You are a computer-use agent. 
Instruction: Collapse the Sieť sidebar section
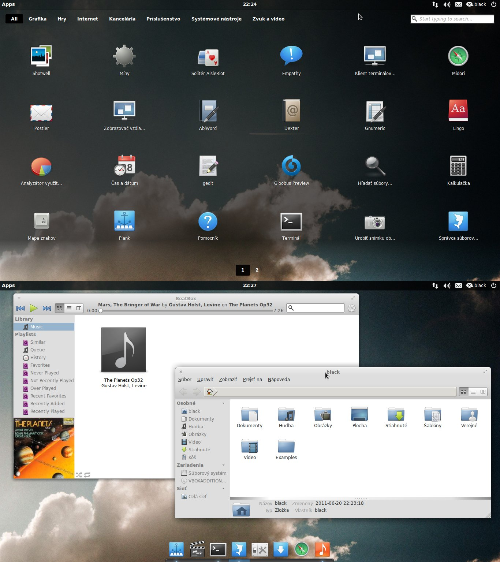click(224, 489)
